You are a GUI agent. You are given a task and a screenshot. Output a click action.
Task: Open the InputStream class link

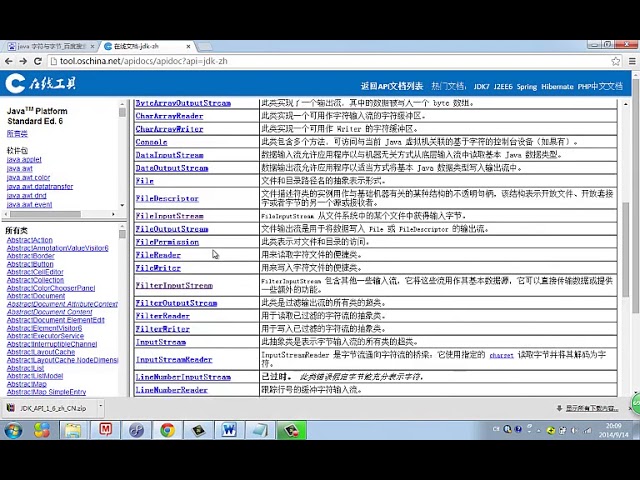click(x=161, y=342)
